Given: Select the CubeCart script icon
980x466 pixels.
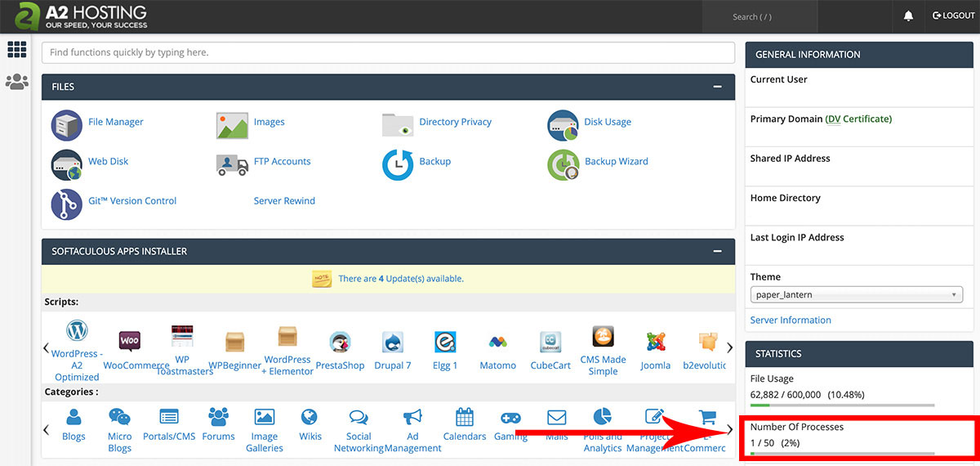Looking at the screenshot, I should pos(550,342).
